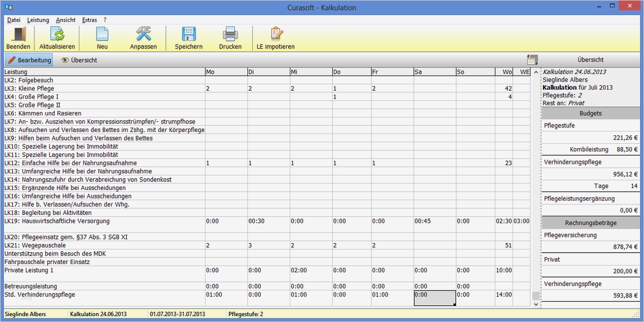Open the Ansicht dropdown
Image resolution: width=644 pixels, height=322 pixels.
pyautogui.click(x=65, y=20)
